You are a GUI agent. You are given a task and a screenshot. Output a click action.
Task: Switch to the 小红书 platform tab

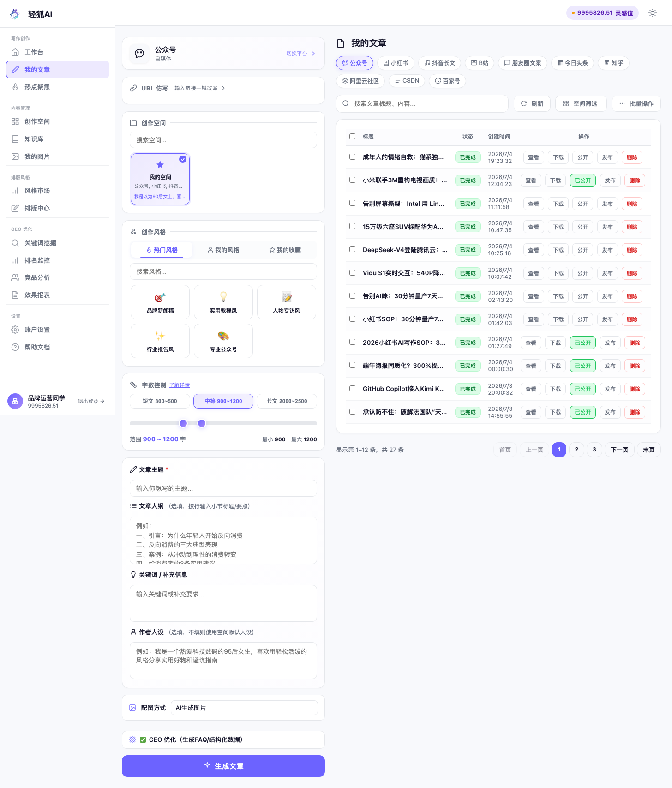pyautogui.click(x=396, y=63)
